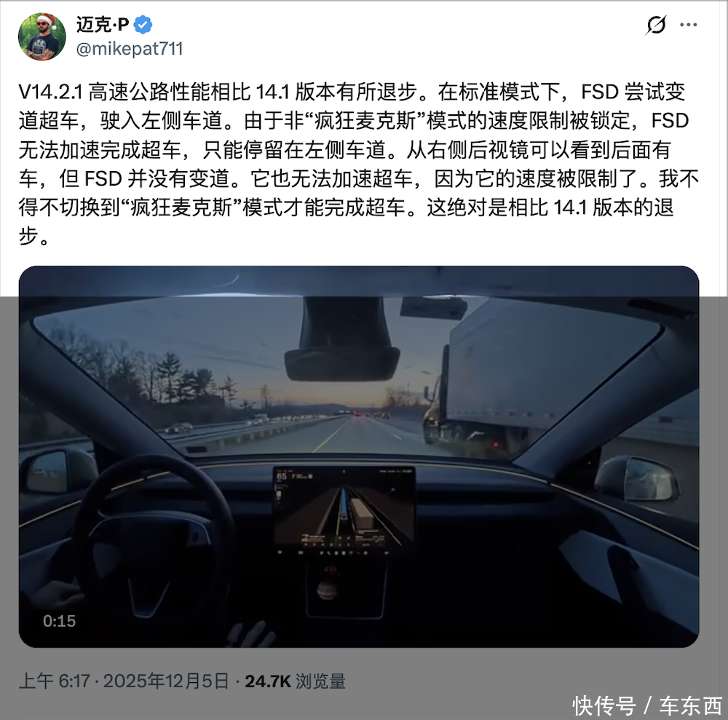728x720 pixels.
Task: Click the tweet text about V14.2.1
Action: coord(359,164)
